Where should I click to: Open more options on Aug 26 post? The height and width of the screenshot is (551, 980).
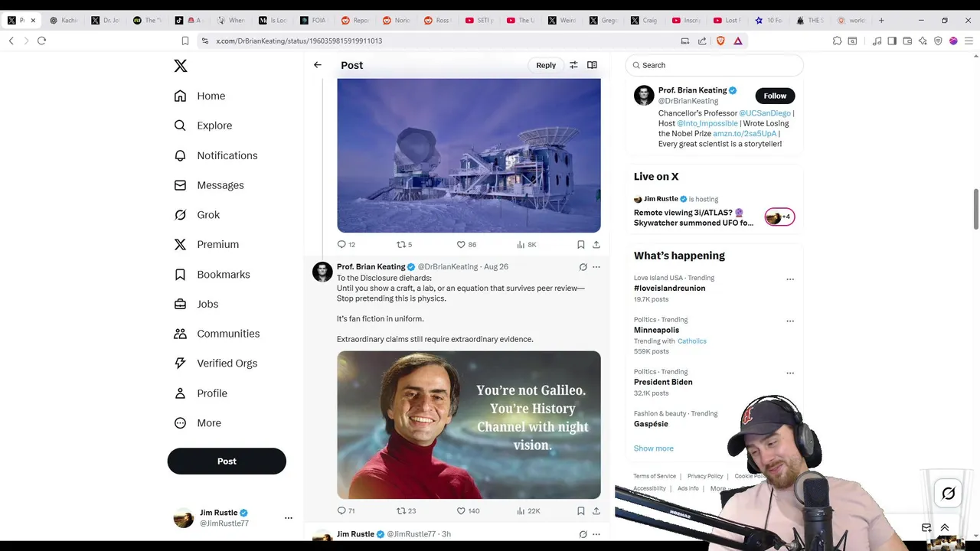pos(596,267)
